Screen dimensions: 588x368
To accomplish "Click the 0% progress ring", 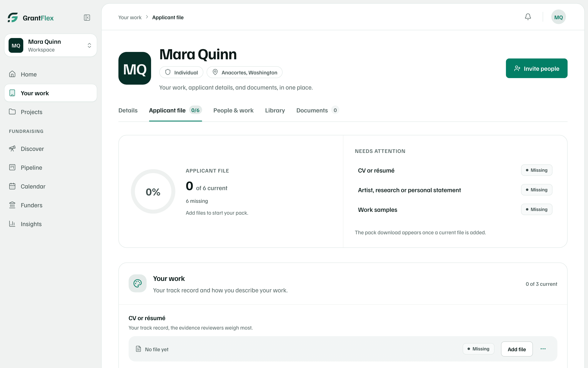I will tap(153, 191).
